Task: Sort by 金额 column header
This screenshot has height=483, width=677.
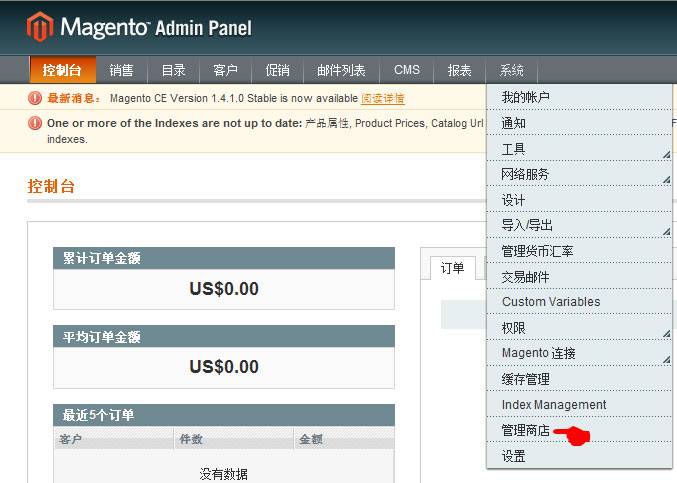Action: pyautogui.click(x=344, y=439)
